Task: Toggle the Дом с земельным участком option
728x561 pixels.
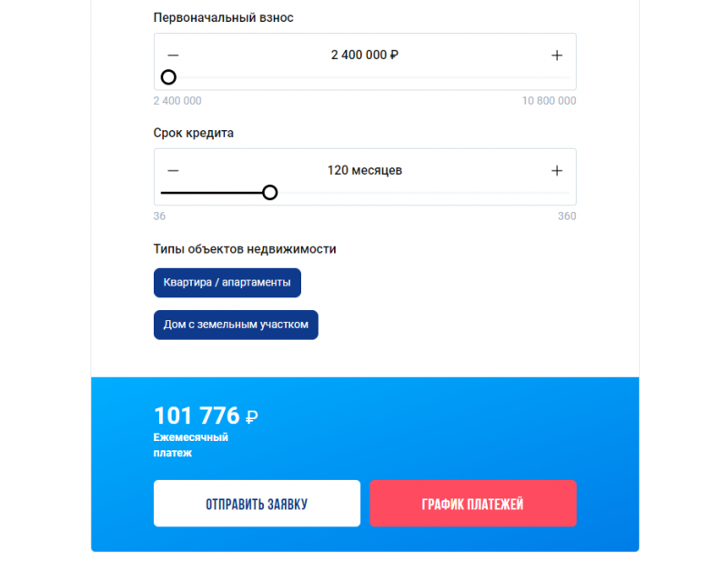Action: click(x=236, y=325)
